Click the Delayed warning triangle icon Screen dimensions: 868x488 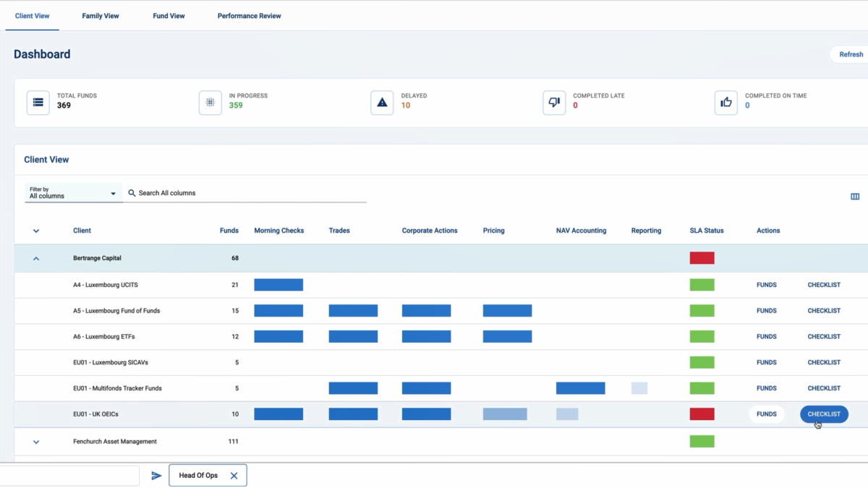pos(382,102)
